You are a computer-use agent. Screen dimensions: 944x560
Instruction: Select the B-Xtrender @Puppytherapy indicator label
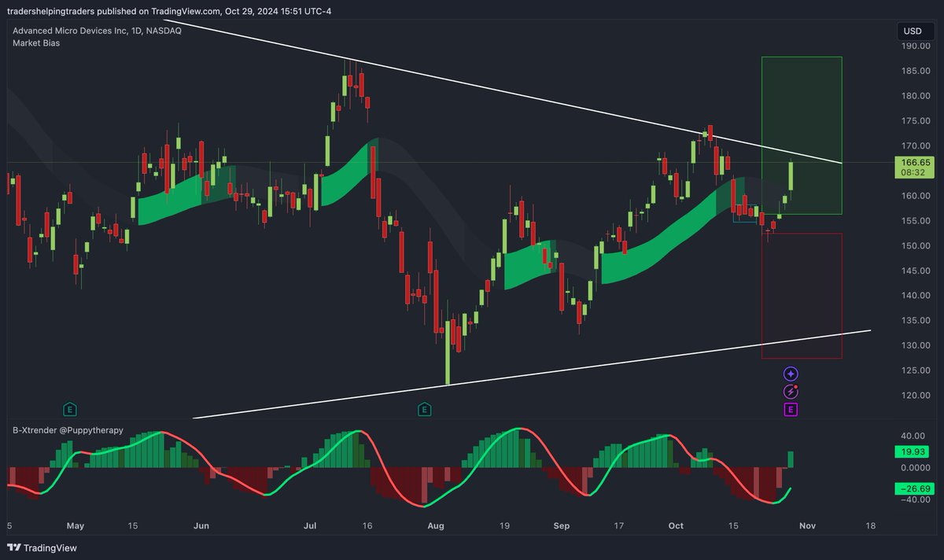click(68, 431)
